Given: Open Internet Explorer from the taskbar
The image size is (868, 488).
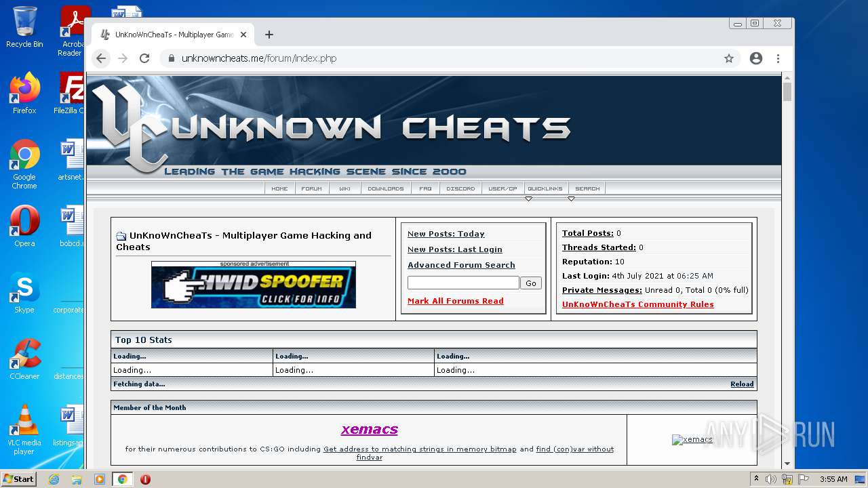Looking at the screenshot, I should (x=54, y=479).
